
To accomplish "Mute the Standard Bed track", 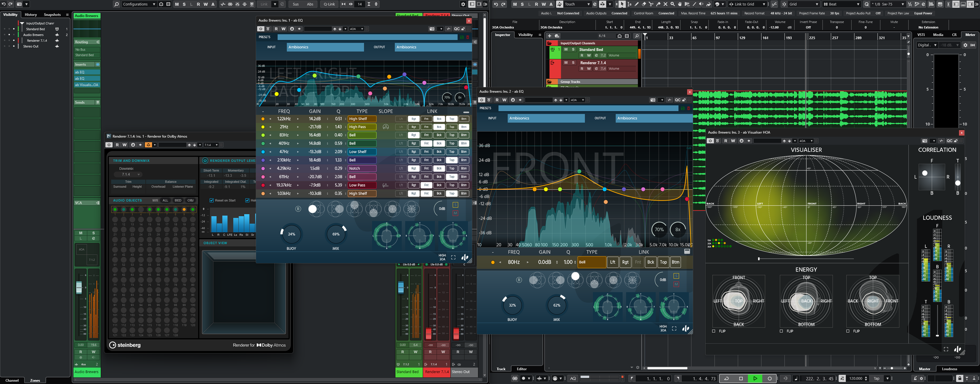I will point(566,49).
